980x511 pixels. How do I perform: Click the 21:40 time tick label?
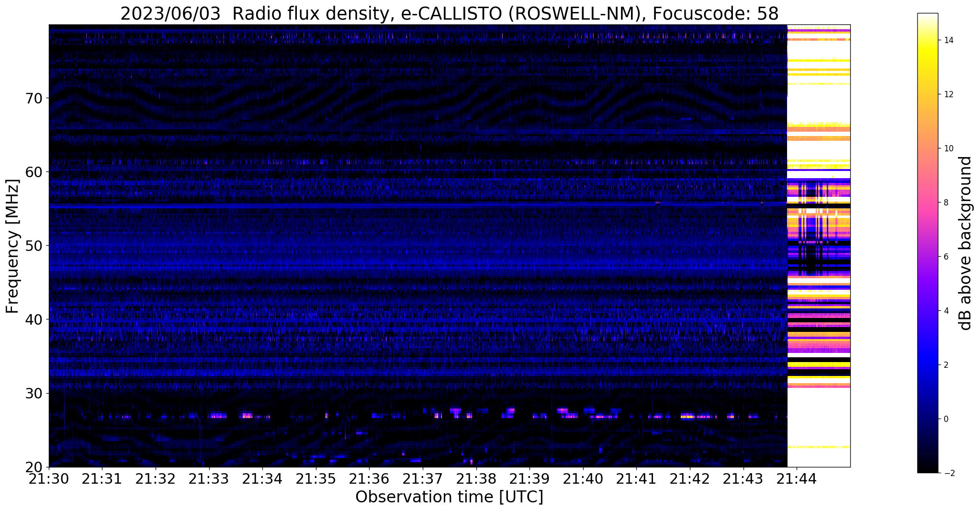click(583, 478)
